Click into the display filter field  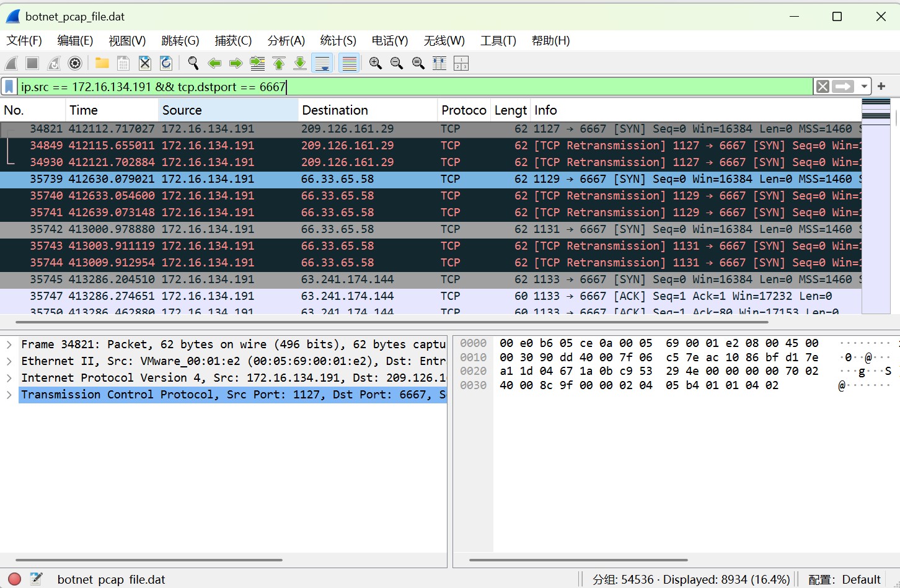[415, 87]
